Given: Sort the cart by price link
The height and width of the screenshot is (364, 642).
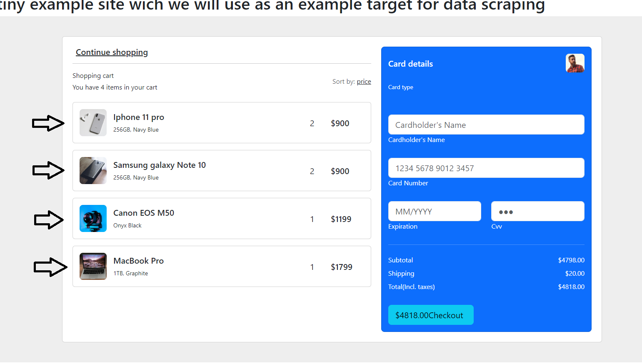Looking at the screenshot, I should [x=364, y=82].
